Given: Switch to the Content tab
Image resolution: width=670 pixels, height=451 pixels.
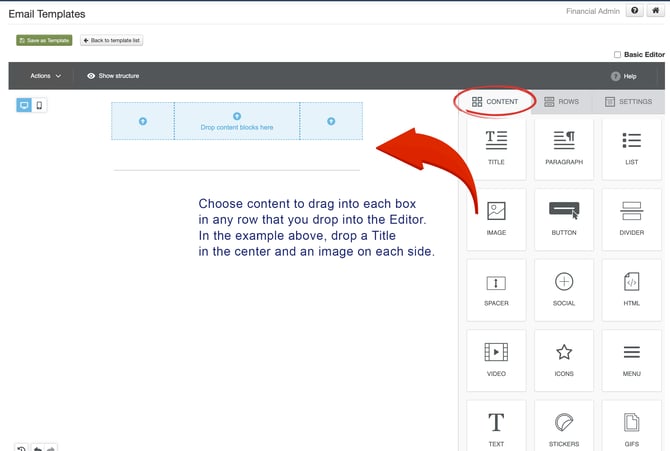Looking at the screenshot, I should pyautogui.click(x=495, y=102).
